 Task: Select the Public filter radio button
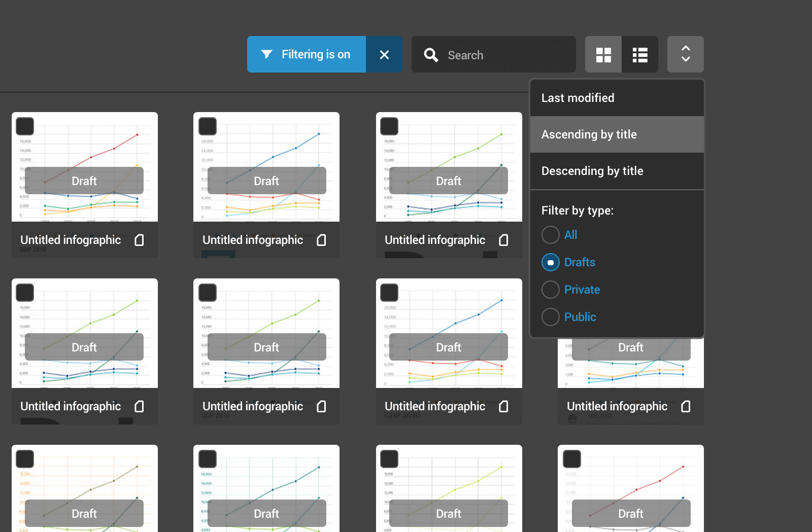(551, 317)
